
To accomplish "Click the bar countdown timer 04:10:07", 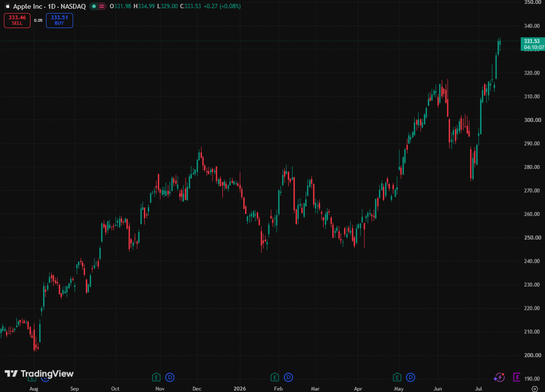I will point(534,47).
